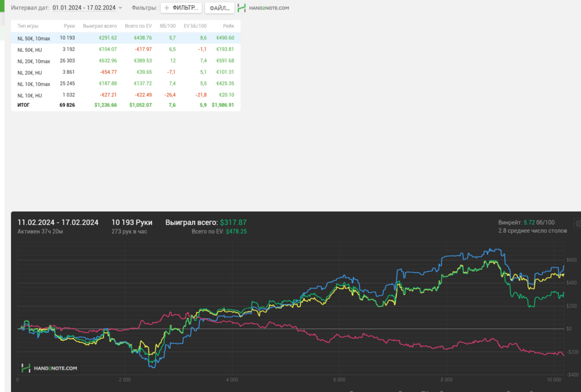The width and height of the screenshot is (581, 392).
Task: Click the €490.60 rake cell
Action: coord(225,38)
